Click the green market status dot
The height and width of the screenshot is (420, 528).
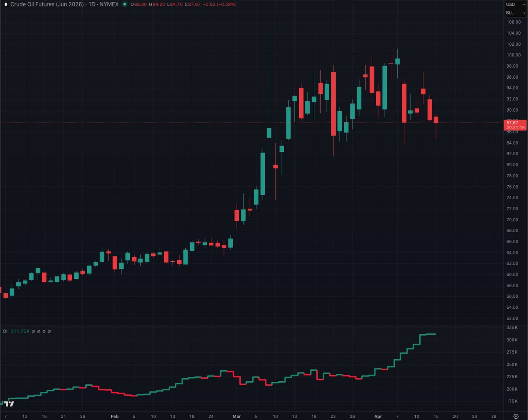pos(125,4)
